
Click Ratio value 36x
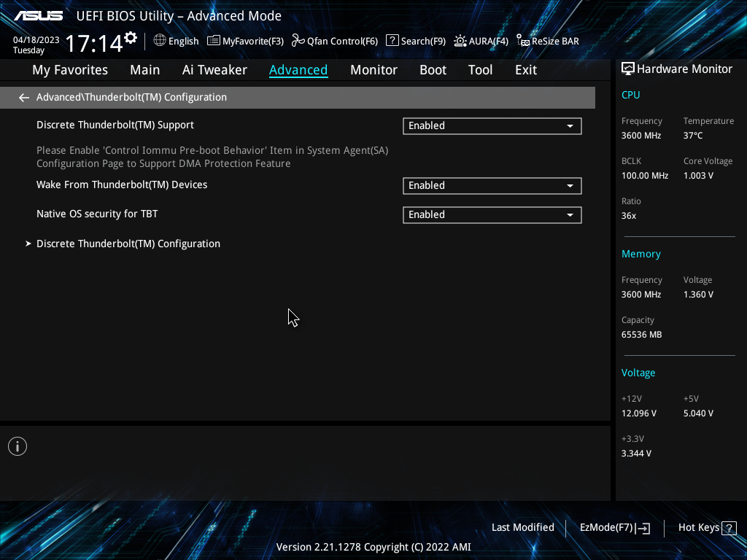coord(628,216)
